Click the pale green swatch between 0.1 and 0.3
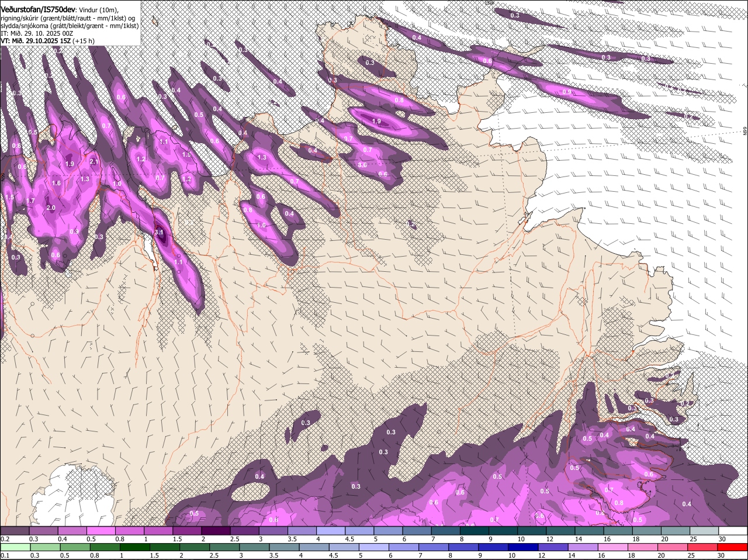 click(15, 547)
